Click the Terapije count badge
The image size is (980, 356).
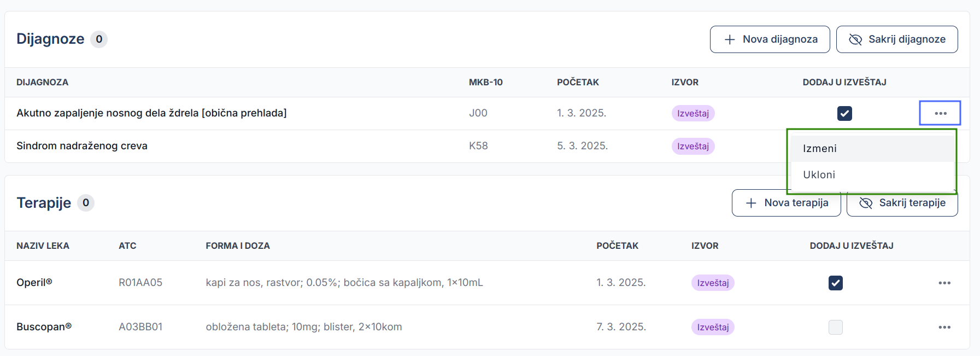tap(86, 203)
